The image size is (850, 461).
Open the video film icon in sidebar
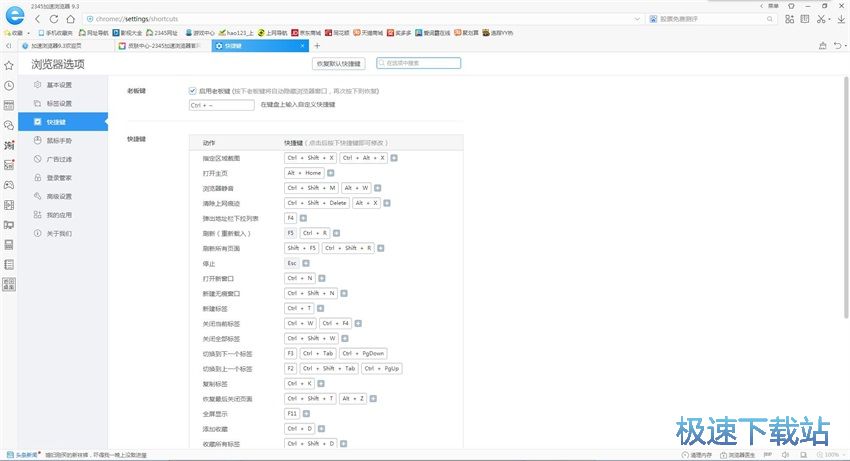(x=9, y=205)
